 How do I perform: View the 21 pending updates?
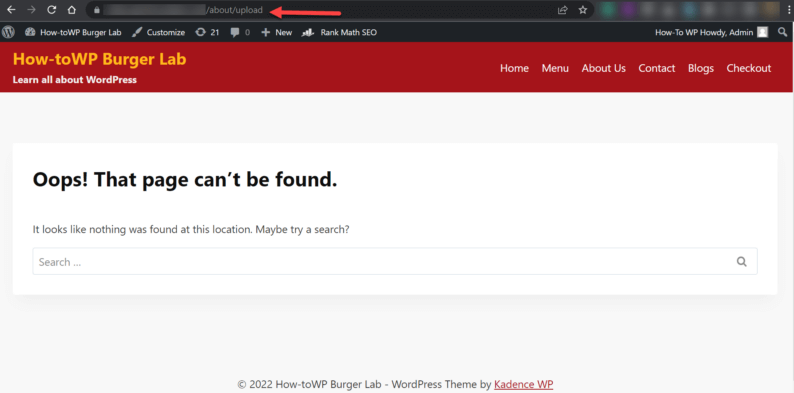coord(207,32)
